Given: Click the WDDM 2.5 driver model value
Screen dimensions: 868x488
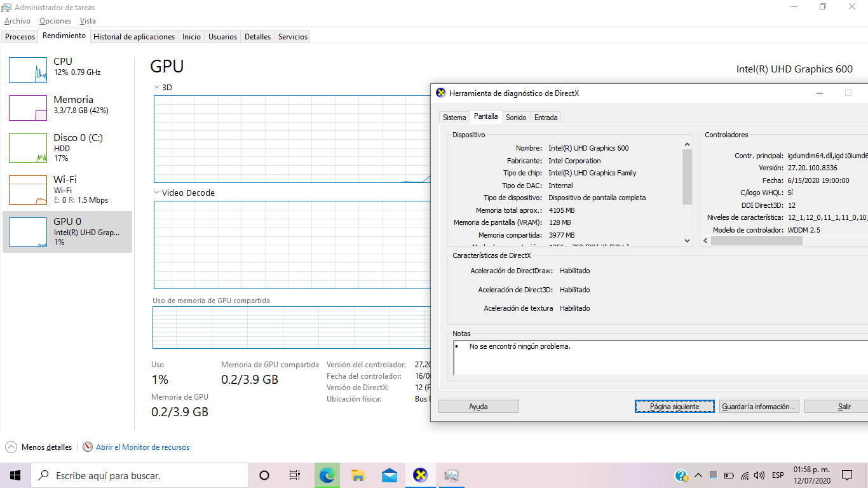Looking at the screenshot, I should click(803, 230).
